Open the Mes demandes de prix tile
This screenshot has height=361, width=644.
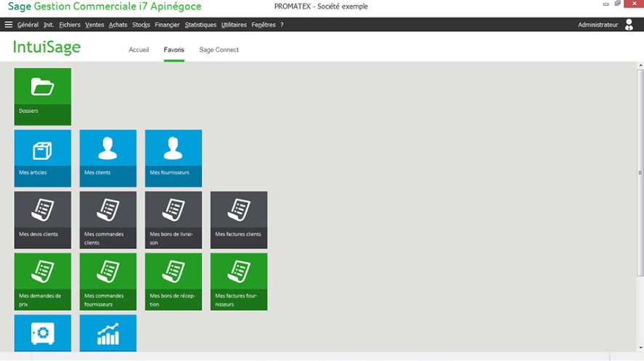click(43, 281)
